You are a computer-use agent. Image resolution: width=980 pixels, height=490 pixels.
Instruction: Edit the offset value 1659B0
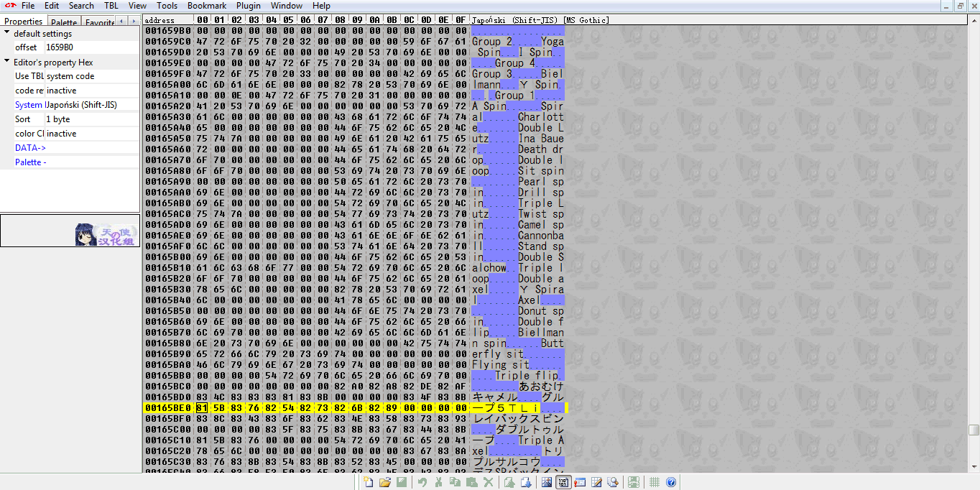pos(91,47)
